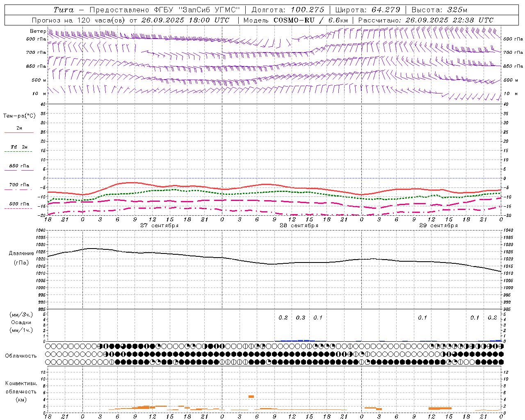This screenshot has height=420, width=525.
Task: Click the longitude value "Долгота: 100.275"
Action: (x=288, y=10)
